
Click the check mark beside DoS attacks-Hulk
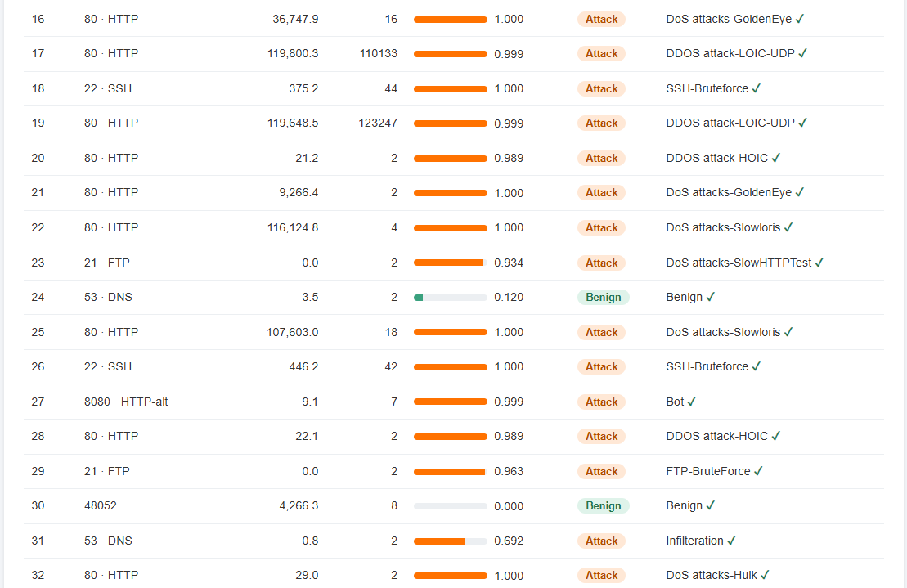coord(766,575)
